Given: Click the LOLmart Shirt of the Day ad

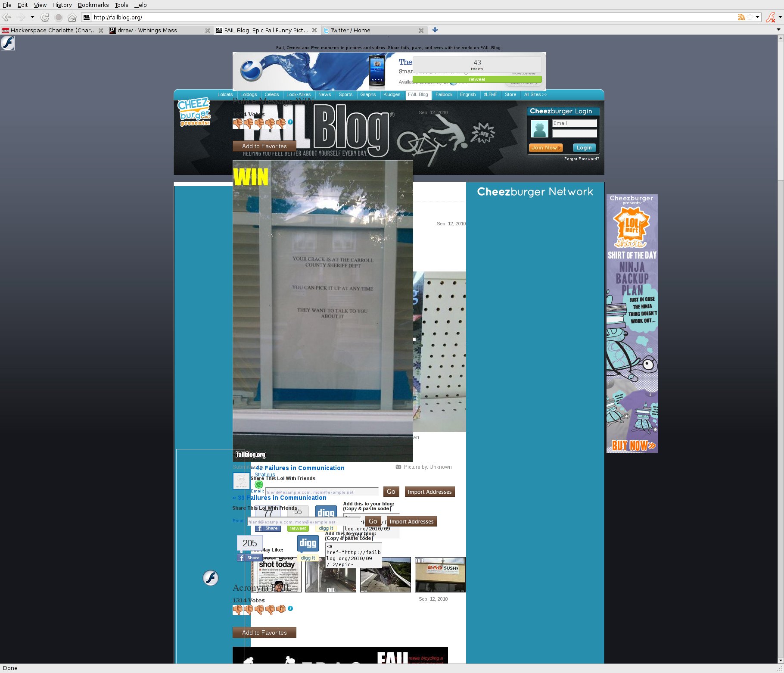Looking at the screenshot, I should click(632, 323).
